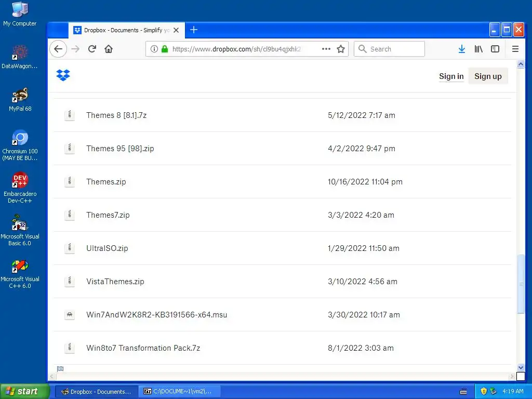The width and height of the screenshot is (532, 399).
Task: Open the Library bookshelf icon
Action: 478,49
